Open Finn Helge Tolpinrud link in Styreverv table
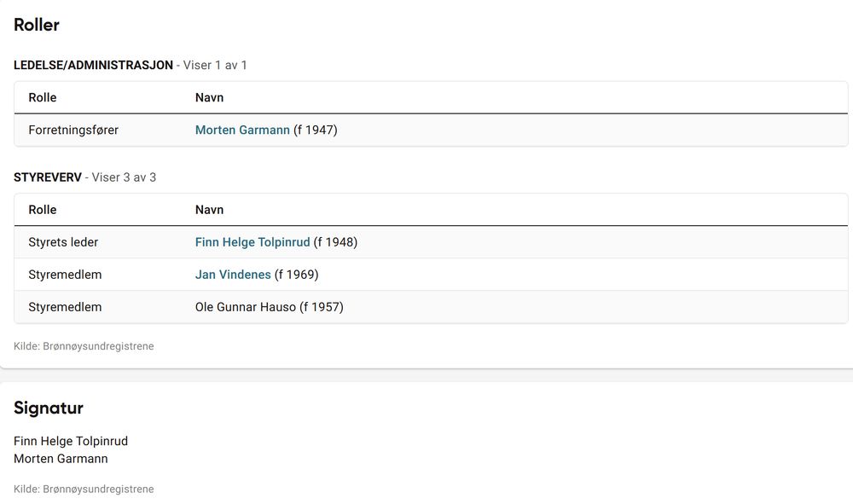Screen dimensions: 853x504 click(x=252, y=242)
